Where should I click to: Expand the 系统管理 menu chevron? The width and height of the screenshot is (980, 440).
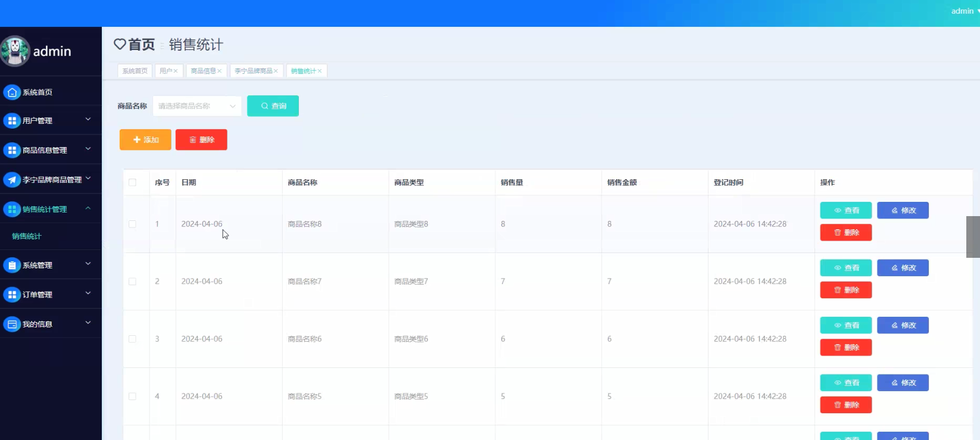(x=88, y=264)
